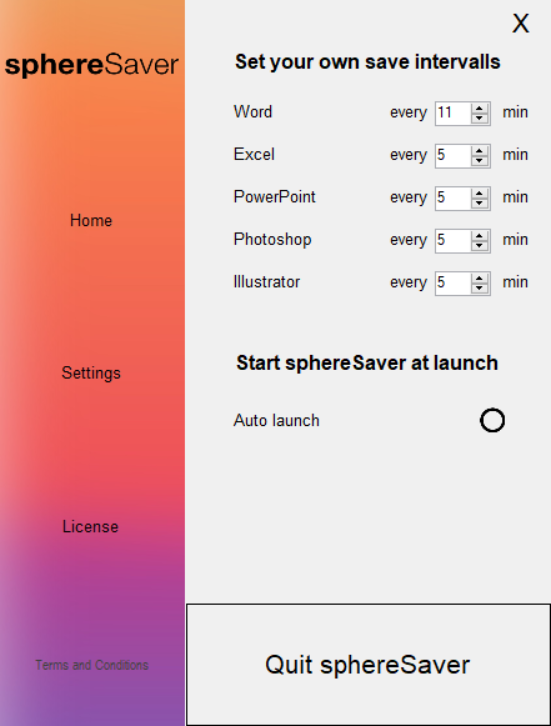Decrease Illustrator interval with down arrow
The width and height of the screenshot is (551, 726).
(480, 289)
